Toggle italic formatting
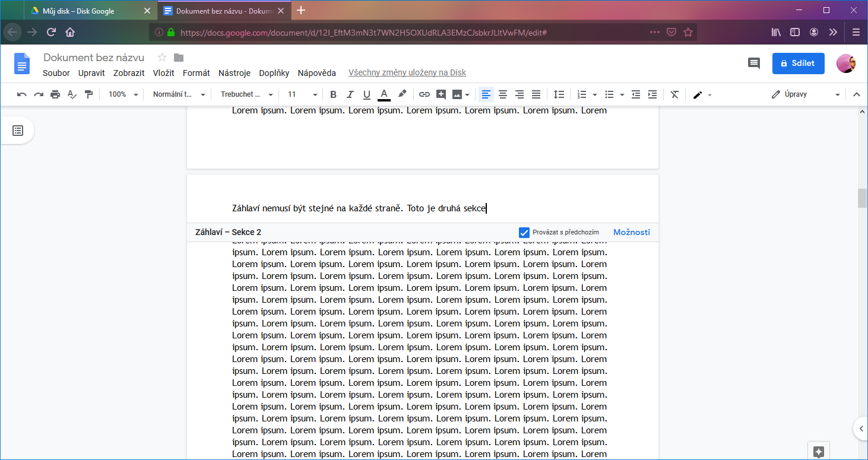Image resolution: width=868 pixels, height=460 pixels. click(350, 94)
